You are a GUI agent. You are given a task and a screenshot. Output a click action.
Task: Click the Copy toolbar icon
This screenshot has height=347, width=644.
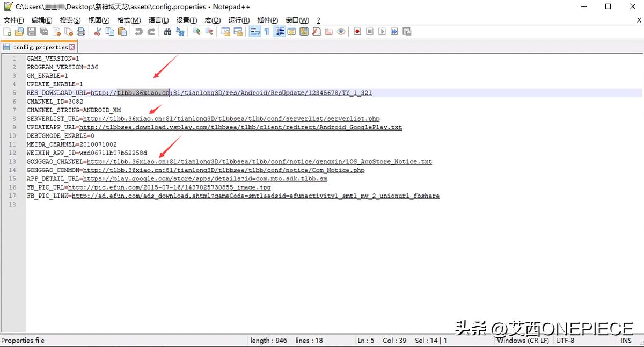coord(110,32)
